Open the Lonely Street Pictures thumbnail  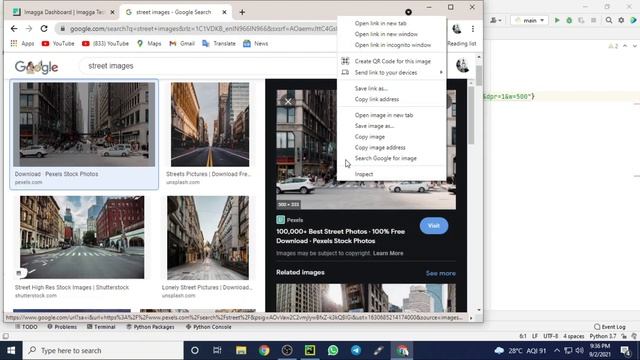tap(208, 238)
